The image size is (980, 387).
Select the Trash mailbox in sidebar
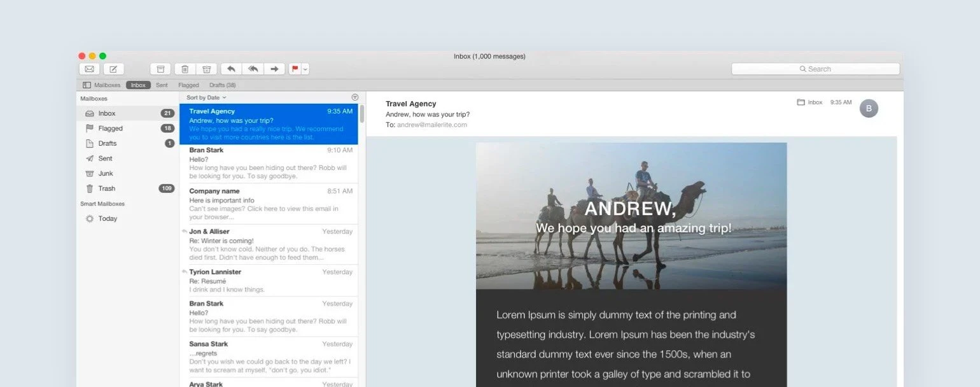click(x=106, y=188)
